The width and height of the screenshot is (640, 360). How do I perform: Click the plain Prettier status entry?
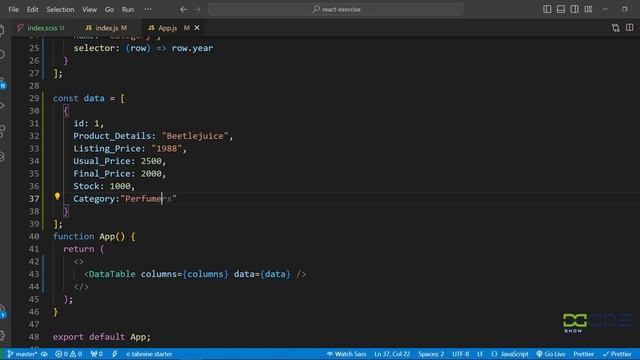[584, 354]
